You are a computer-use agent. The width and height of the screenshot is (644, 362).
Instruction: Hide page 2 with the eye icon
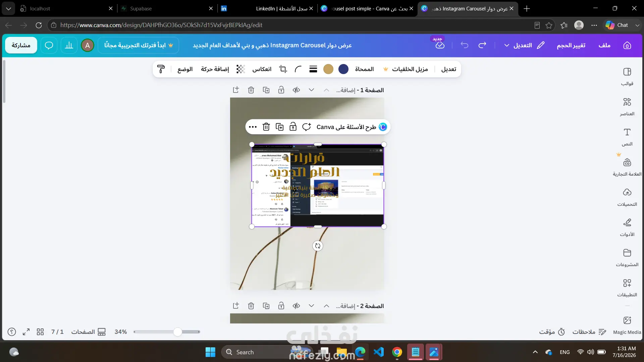point(296,306)
